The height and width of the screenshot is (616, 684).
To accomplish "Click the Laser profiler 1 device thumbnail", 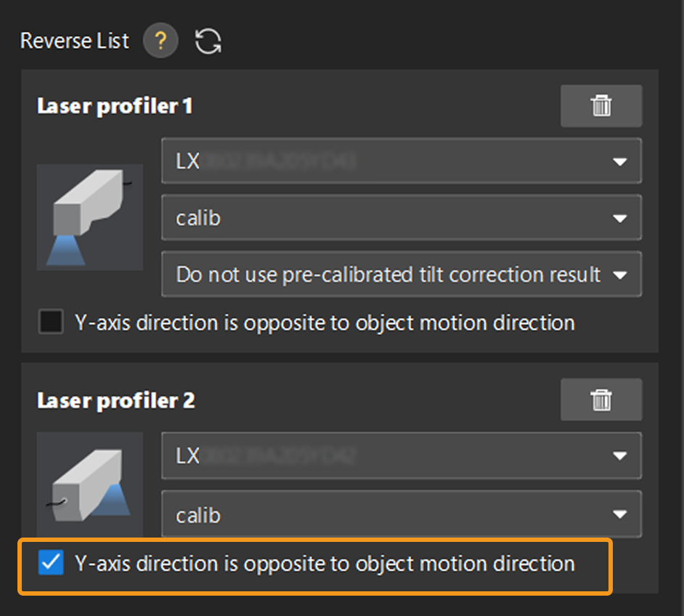I will pos(90,217).
